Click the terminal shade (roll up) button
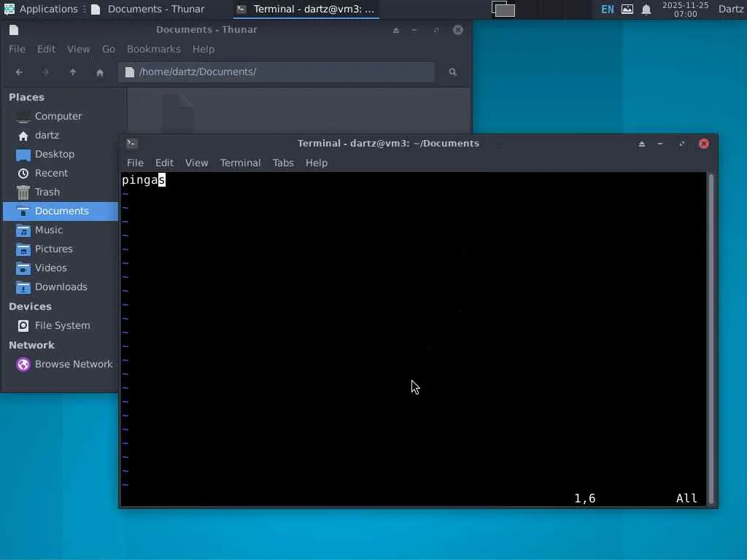Viewport: 747px width, 560px height. point(642,144)
